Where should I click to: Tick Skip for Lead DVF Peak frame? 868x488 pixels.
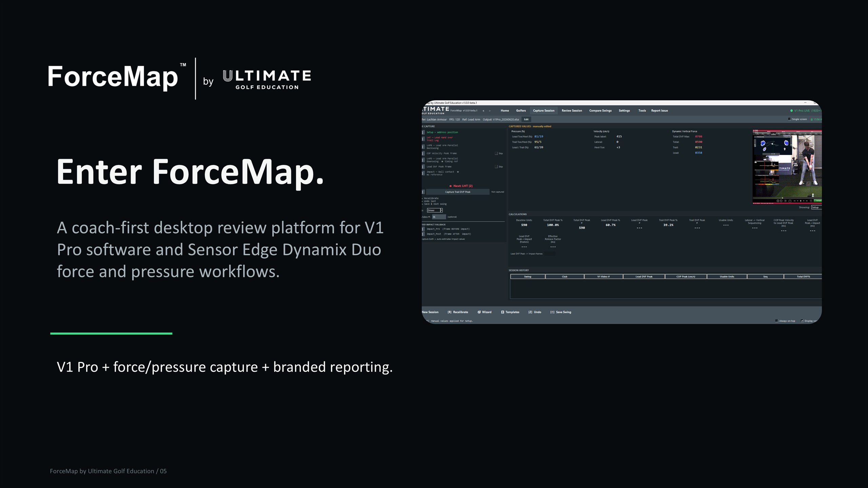496,166
